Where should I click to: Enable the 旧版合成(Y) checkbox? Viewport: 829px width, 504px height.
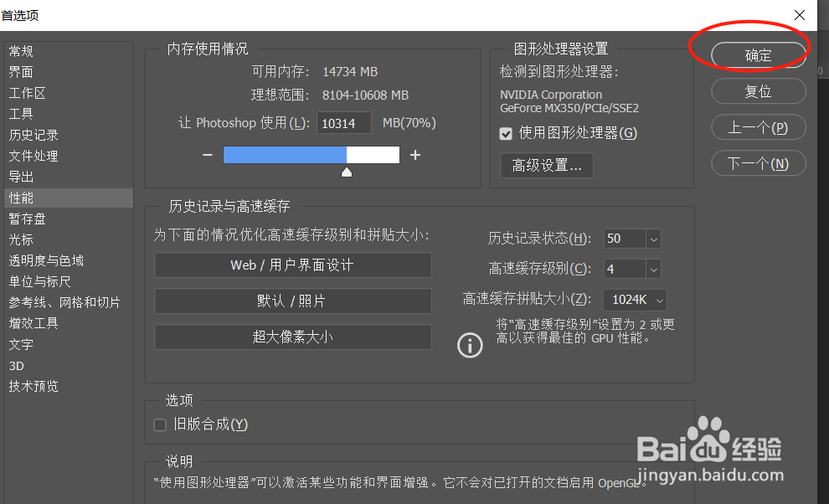point(160,424)
